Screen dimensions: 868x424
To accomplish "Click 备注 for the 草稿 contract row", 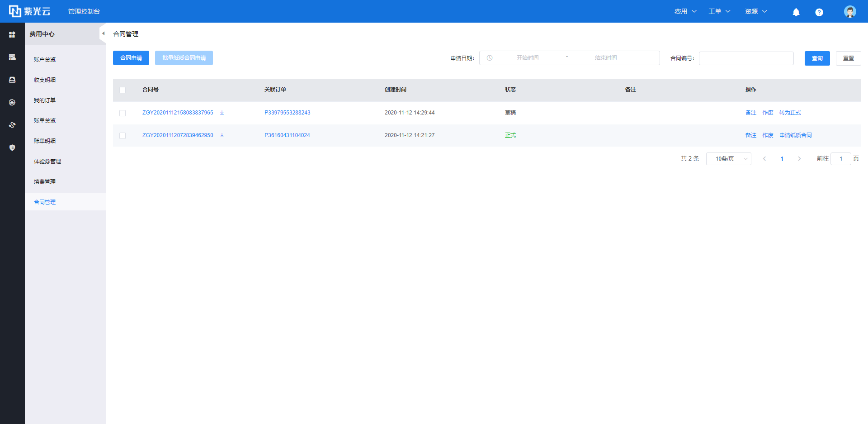I will (x=751, y=113).
